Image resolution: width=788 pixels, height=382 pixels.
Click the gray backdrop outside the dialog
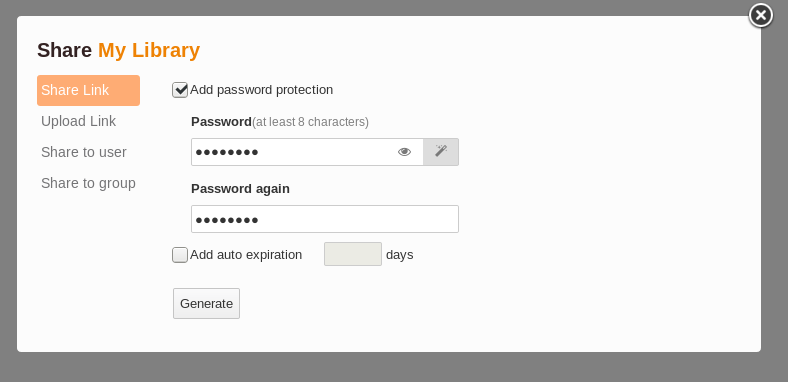point(394,367)
